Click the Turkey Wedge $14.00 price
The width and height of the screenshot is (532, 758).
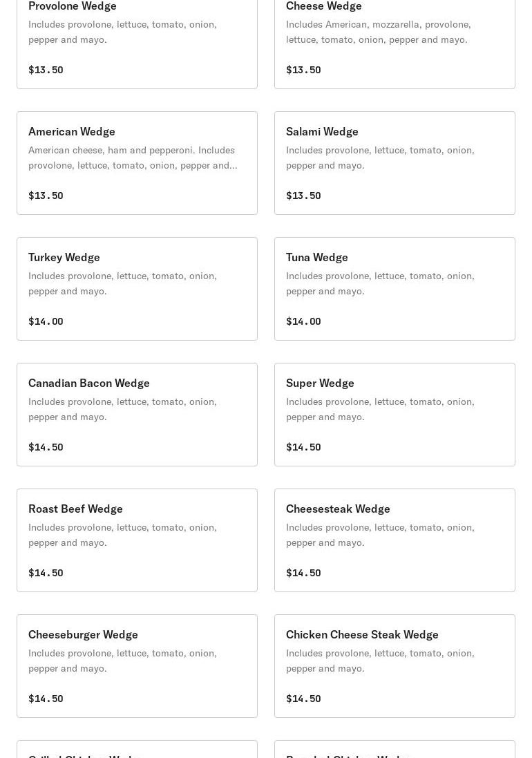click(46, 321)
